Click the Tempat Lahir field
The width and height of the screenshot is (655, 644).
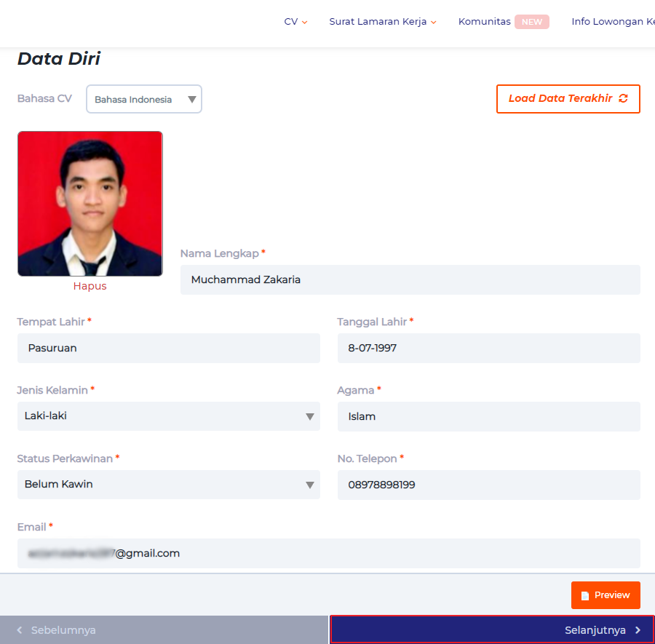tap(168, 349)
